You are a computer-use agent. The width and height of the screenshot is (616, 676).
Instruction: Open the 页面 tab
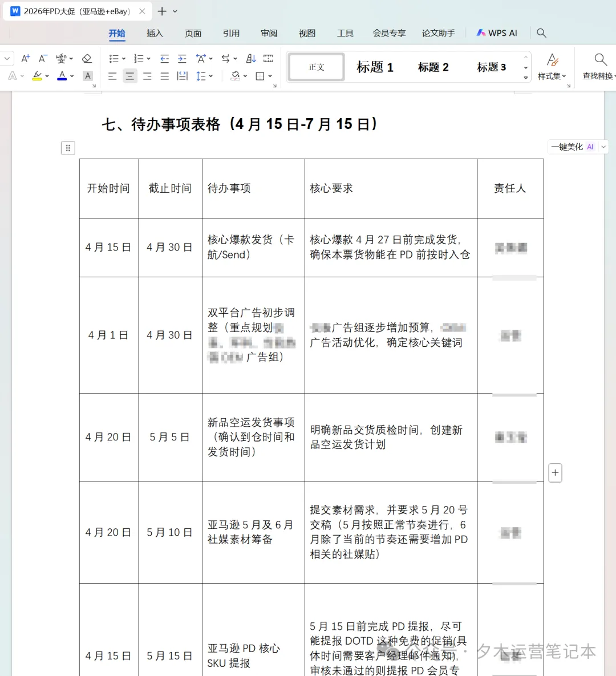pos(193,33)
